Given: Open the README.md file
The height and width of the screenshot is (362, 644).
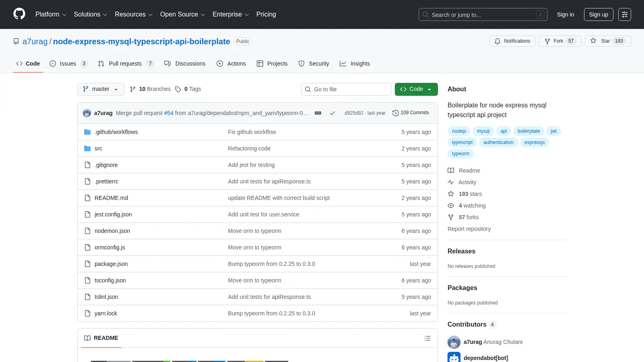Looking at the screenshot, I should tap(111, 198).
